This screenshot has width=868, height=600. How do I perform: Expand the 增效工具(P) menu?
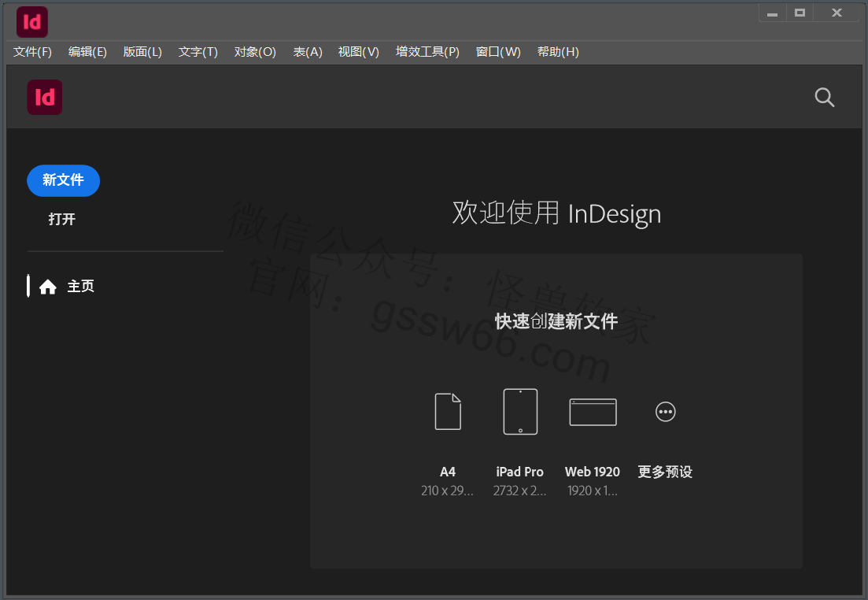pos(427,52)
